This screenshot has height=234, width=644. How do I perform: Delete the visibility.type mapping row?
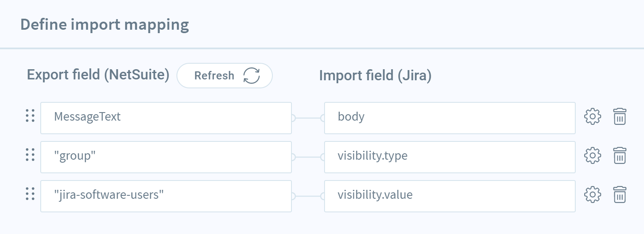coord(620,156)
